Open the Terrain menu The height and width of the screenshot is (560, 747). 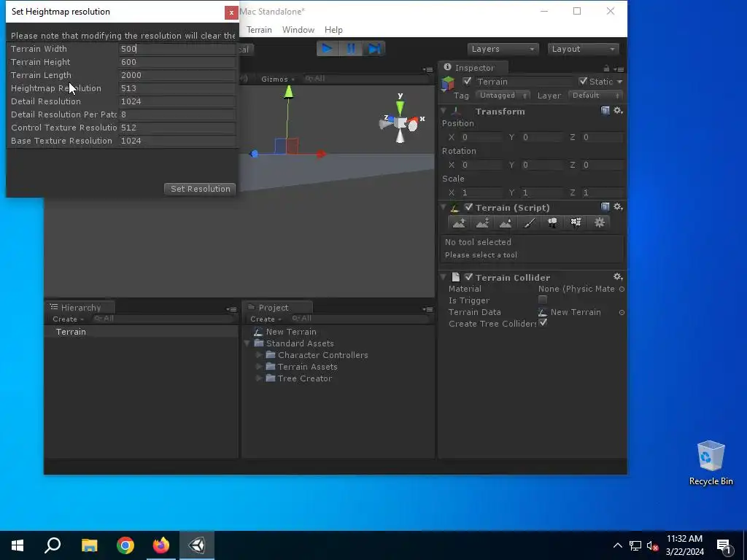click(259, 29)
